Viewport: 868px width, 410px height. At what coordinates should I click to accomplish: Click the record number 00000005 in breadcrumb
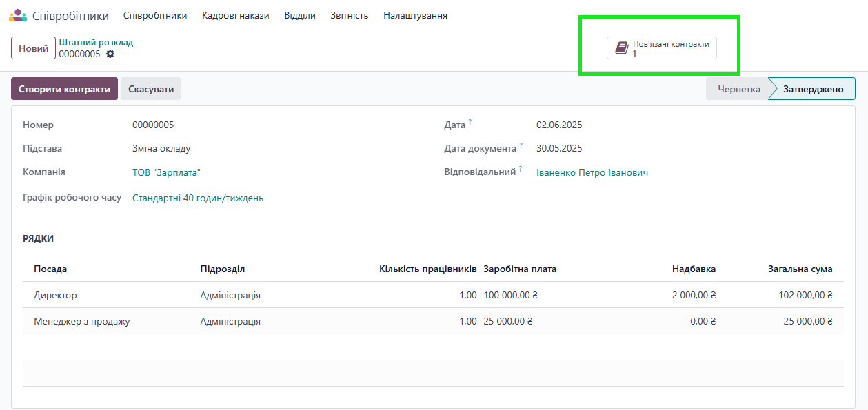(79, 54)
